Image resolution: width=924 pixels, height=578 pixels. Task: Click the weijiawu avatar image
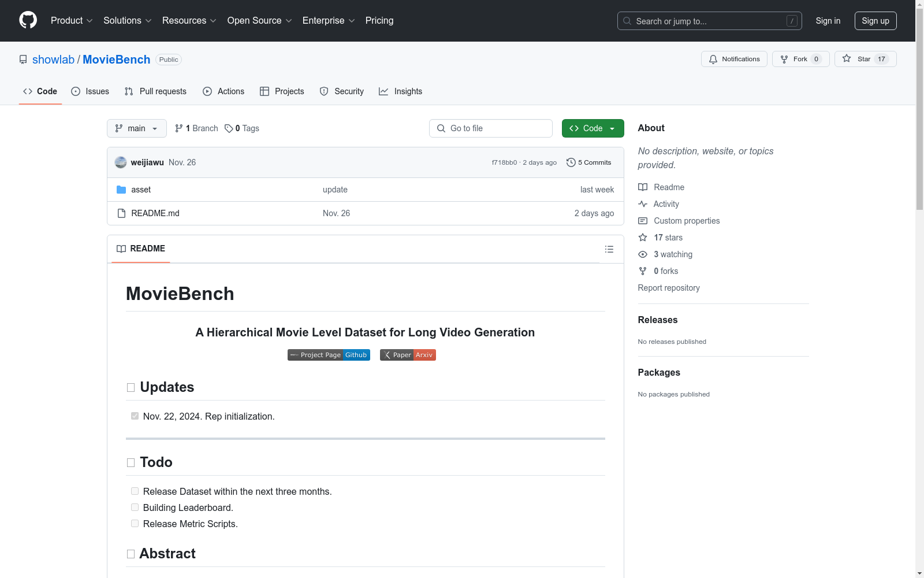(x=121, y=162)
